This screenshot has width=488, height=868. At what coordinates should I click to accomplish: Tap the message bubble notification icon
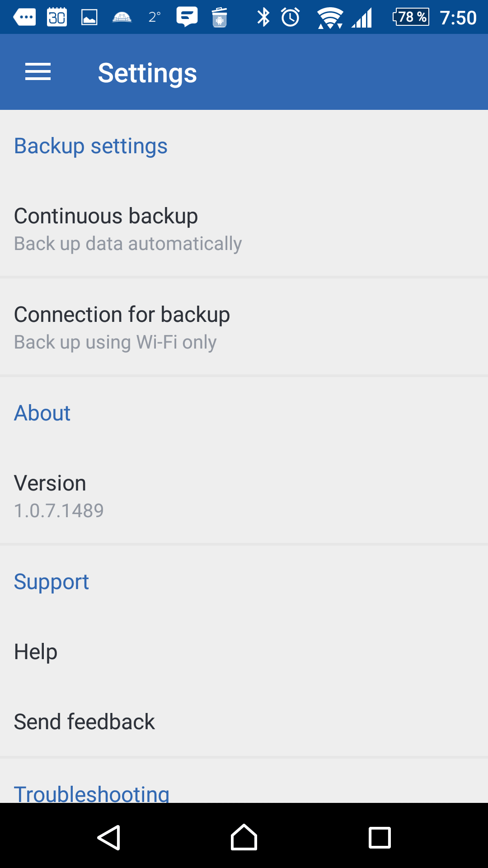187,17
